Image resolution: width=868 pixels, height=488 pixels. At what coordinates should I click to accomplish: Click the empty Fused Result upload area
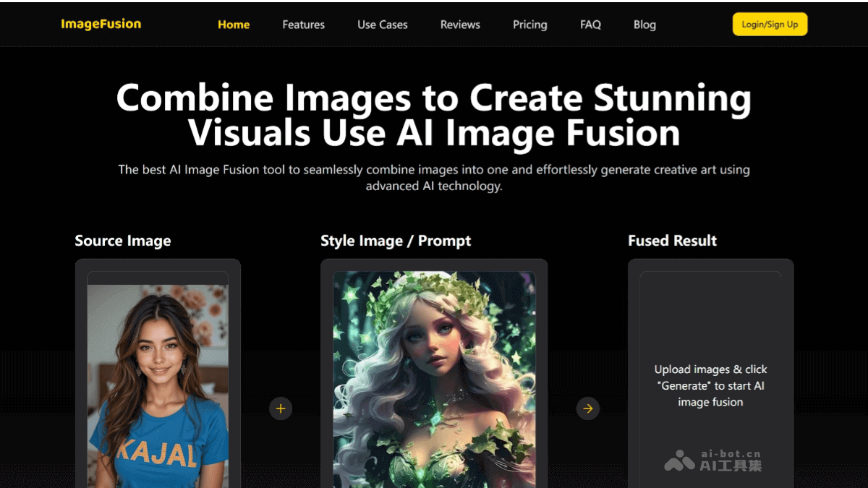pos(710,325)
